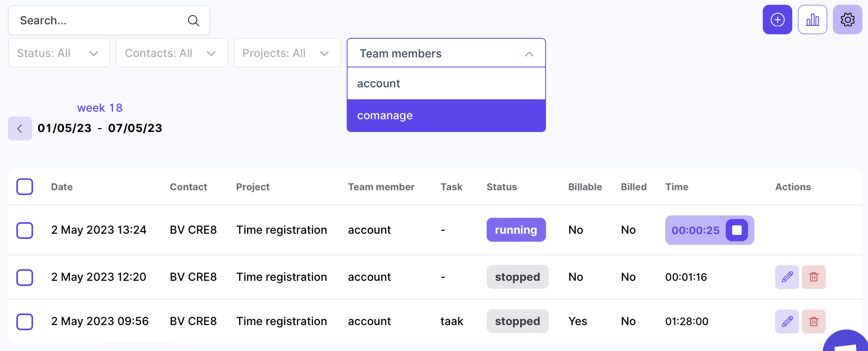This screenshot has height=351, width=868.
Task: Select the checkbox for the 12:20 entry
Action: click(x=25, y=277)
